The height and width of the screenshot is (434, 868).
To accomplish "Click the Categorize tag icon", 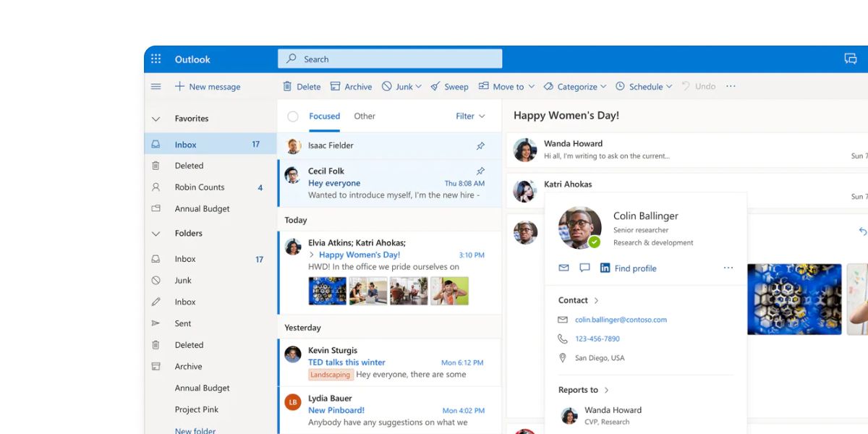I will pyautogui.click(x=548, y=86).
